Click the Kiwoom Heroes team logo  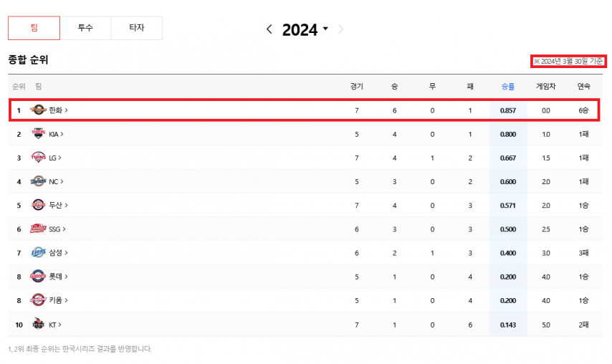(38, 300)
